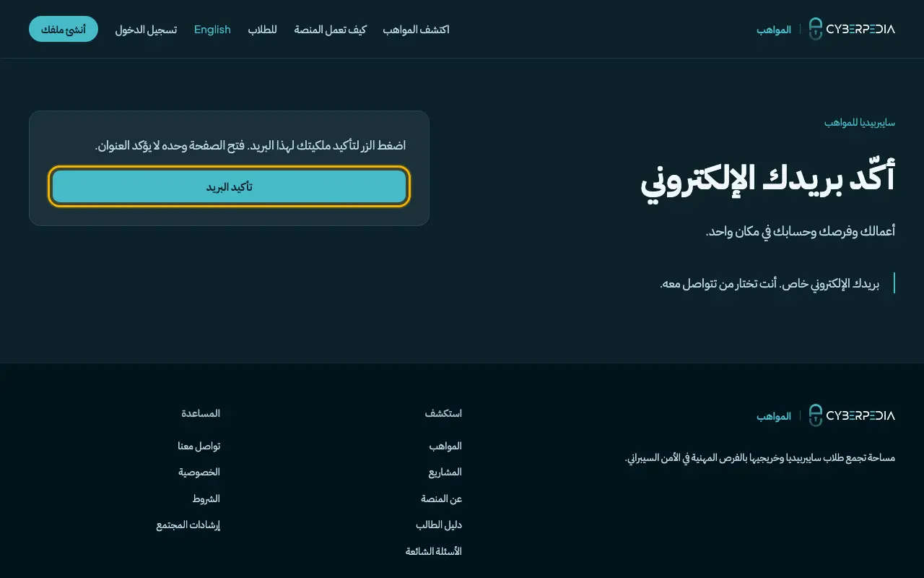
Task: Open المشاريع footer link
Action: (445, 473)
